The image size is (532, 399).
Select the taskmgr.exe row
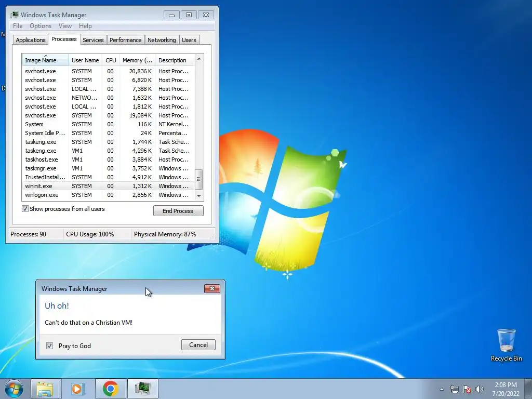(108, 168)
